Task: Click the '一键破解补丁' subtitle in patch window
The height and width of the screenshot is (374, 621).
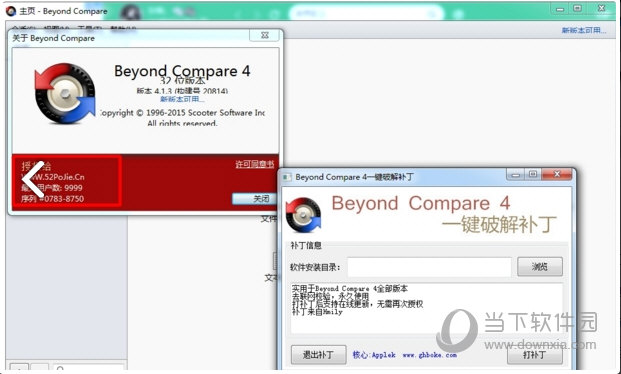Action: point(499,224)
